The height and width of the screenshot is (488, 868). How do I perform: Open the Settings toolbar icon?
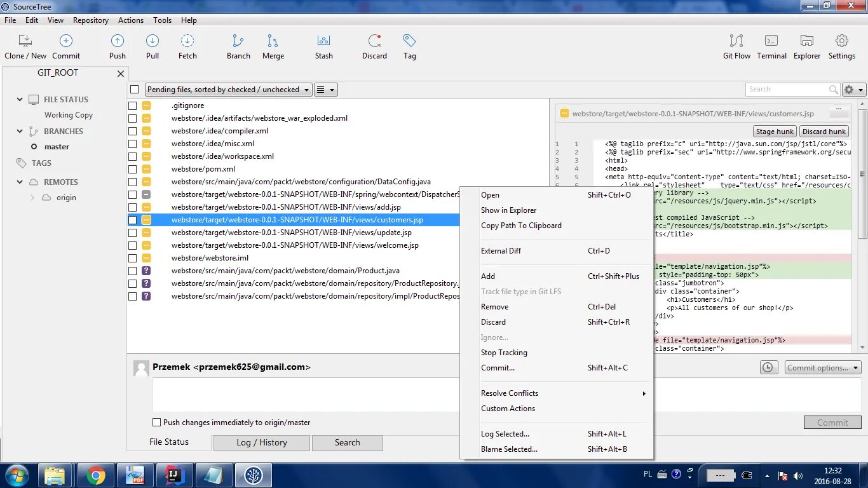[x=842, y=41]
